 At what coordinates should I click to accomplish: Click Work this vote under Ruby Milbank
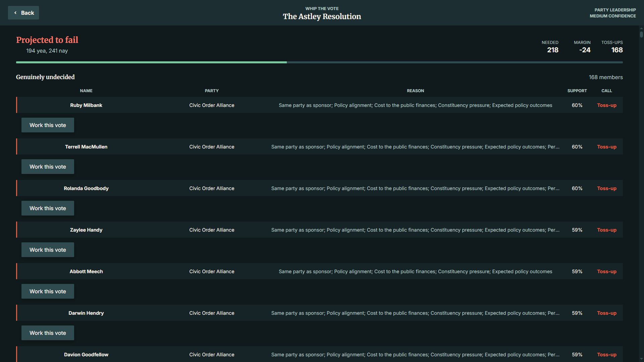[48, 125]
